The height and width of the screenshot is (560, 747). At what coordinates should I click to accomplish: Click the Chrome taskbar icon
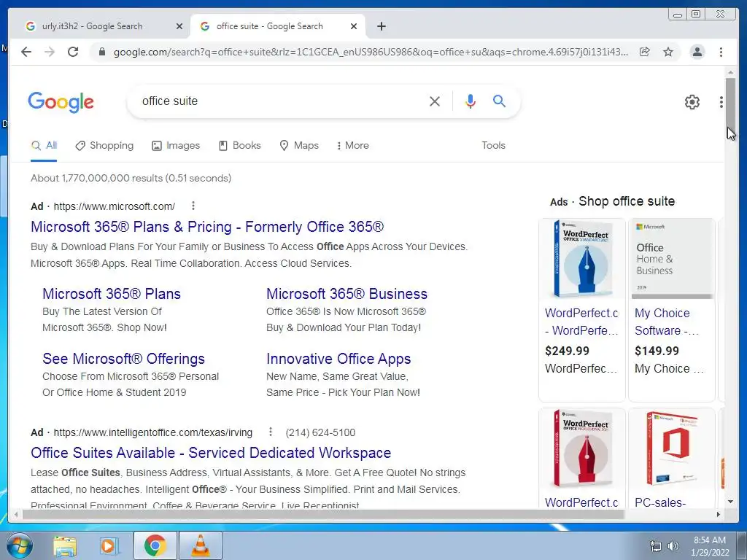pyautogui.click(x=155, y=545)
